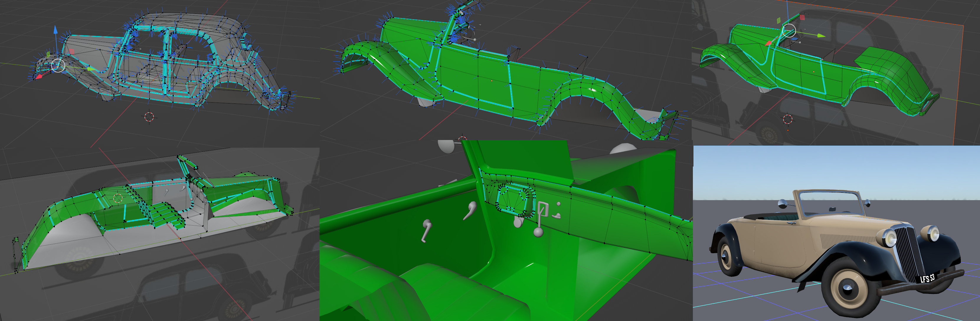This screenshot has width=980, height=321.
Task: Grab the blue Z-axis arrow on wireframe sedan gizmo
Action: click(55, 30)
